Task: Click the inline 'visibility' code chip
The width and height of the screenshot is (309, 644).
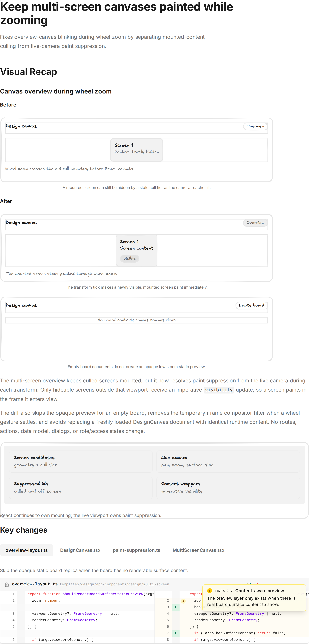Action: coord(219,390)
